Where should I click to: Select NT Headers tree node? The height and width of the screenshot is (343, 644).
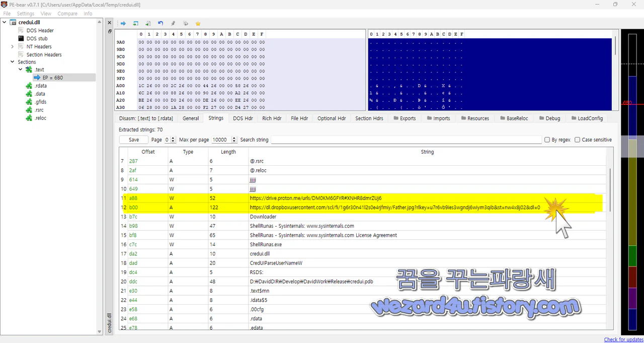(x=39, y=46)
